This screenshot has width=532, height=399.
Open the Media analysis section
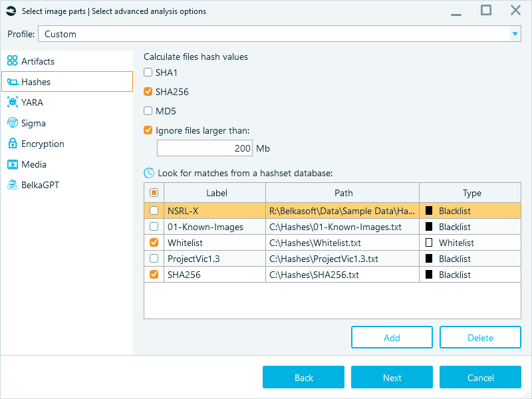(x=12, y=164)
